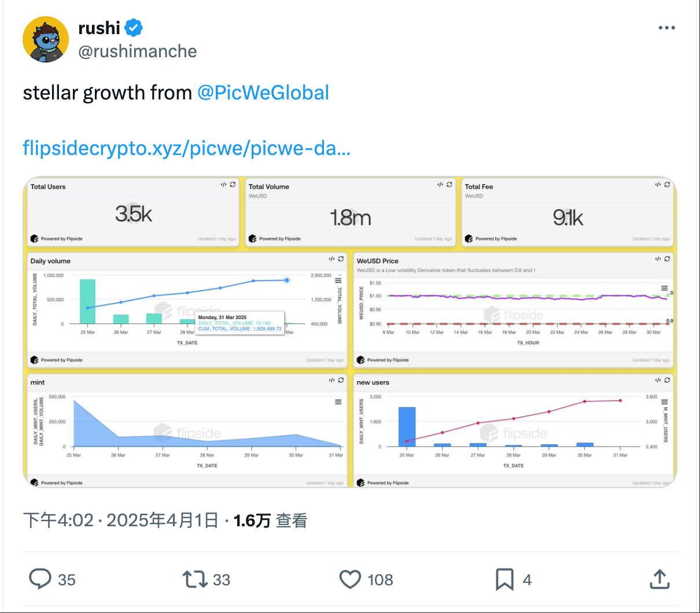Open the Daily volume chart hamburger menu
The image size is (700, 613).
[338, 280]
